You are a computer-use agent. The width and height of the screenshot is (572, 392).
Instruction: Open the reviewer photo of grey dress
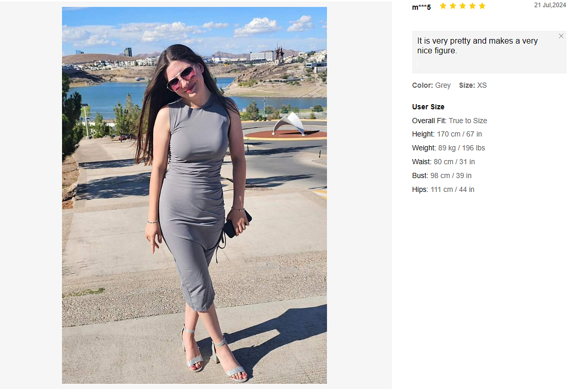195,195
